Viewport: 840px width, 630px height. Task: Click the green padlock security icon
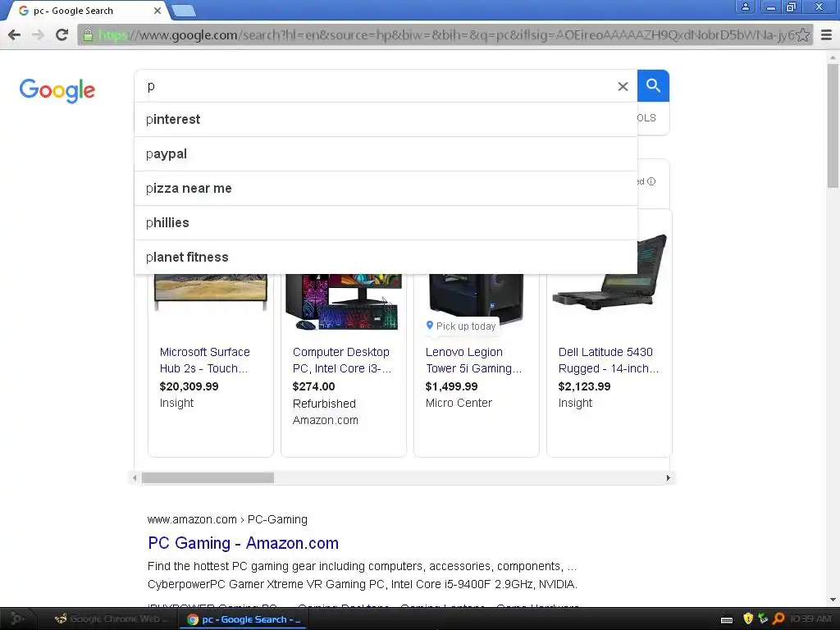[88, 35]
